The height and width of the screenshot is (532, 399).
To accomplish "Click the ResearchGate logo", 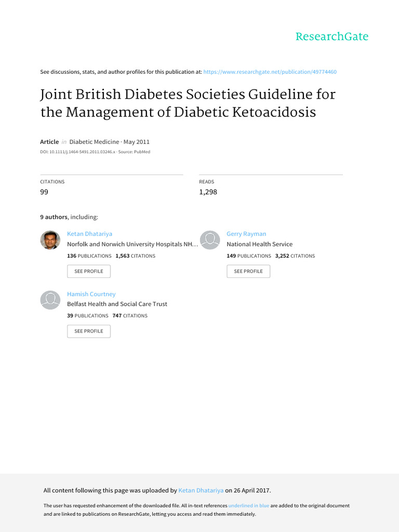I will [x=332, y=36].
